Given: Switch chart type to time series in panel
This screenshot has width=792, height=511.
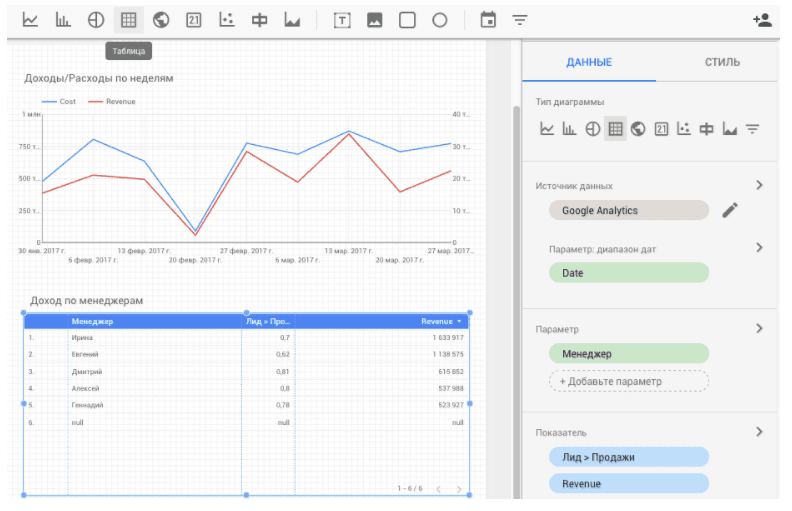Looking at the screenshot, I should [x=547, y=129].
